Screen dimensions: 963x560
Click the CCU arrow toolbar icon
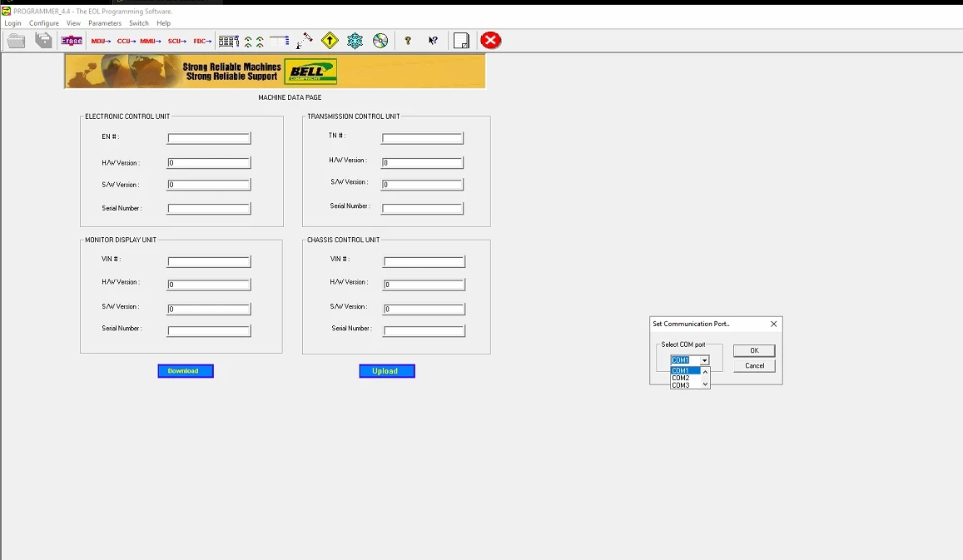126,41
